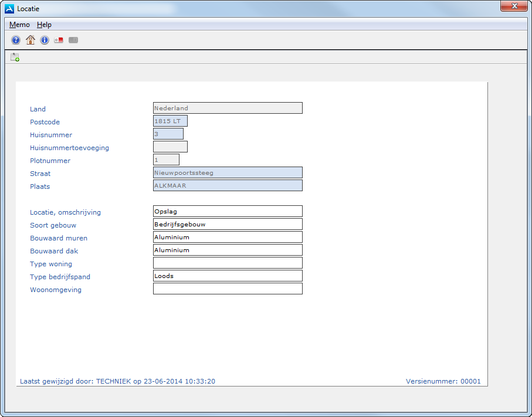Click the Locatie app icon in title bar
Image resolution: width=532 pixels, height=417 pixels.
[9, 9]
